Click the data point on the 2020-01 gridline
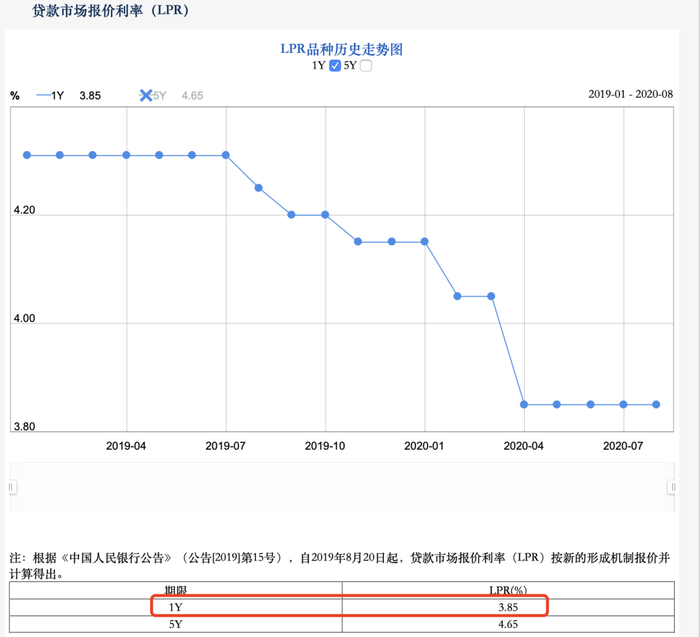700x637 pixels. (x=425, y=241)
